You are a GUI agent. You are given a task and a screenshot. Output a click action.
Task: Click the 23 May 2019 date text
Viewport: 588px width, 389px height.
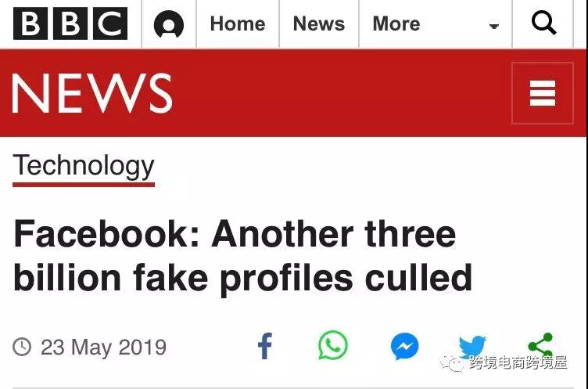pyautogui.click(x=103, y=347)
